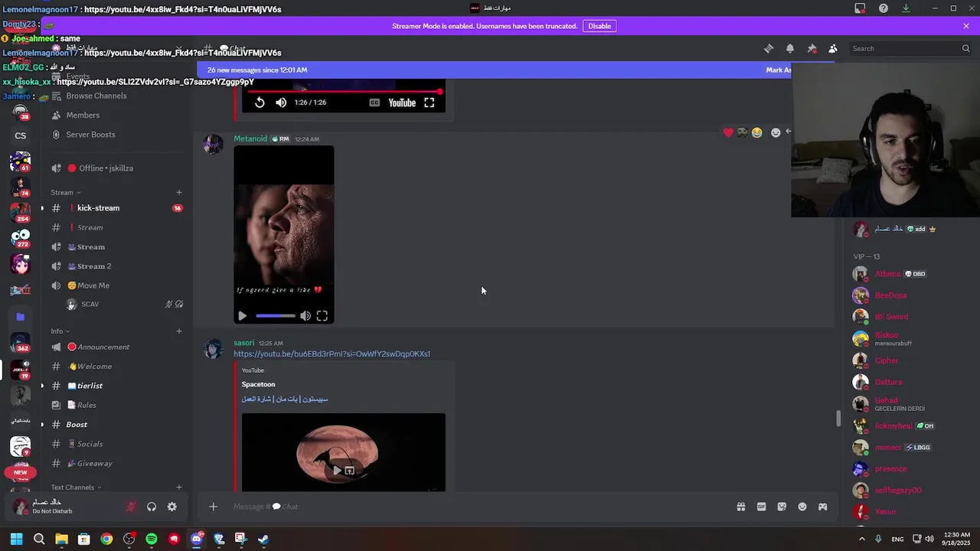Dismiss the Streamer Mode banner
The width and height of the screenshot is (980, 551).
coord(966,26)
